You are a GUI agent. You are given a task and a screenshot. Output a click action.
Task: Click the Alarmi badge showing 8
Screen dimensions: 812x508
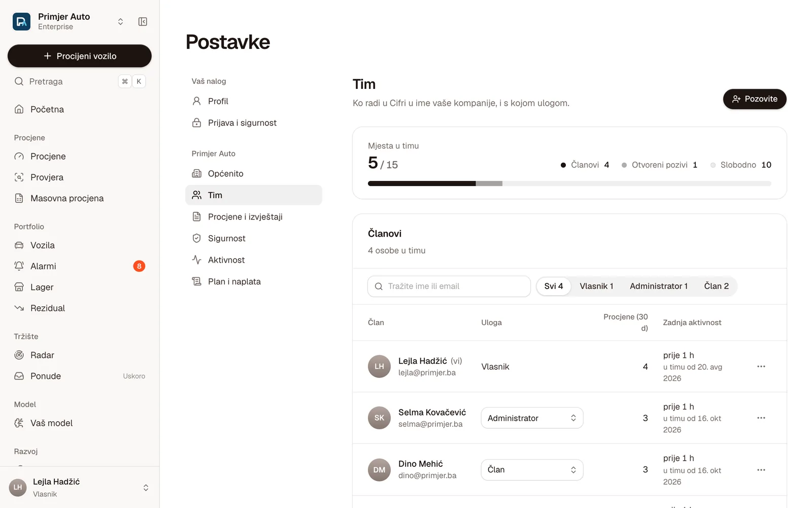pyautogui.click(x=139, y=266)
